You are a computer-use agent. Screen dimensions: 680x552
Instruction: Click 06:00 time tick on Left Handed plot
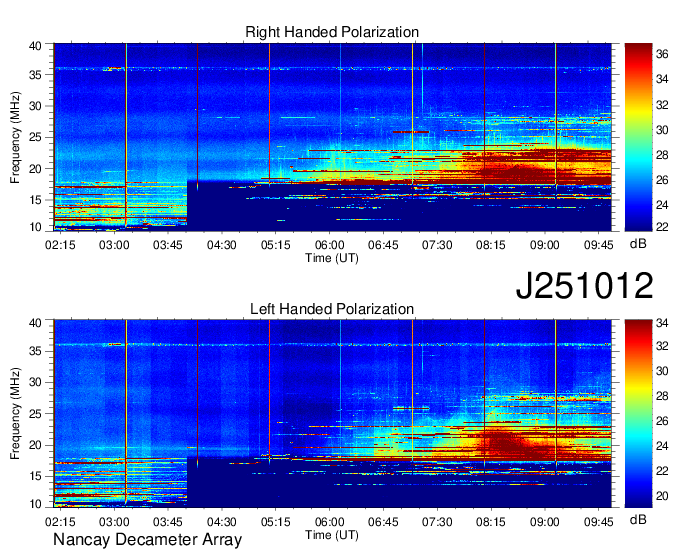click(329, 520)
